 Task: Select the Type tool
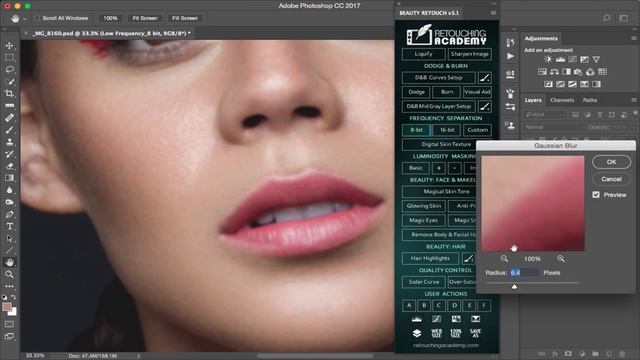point(9,226)
